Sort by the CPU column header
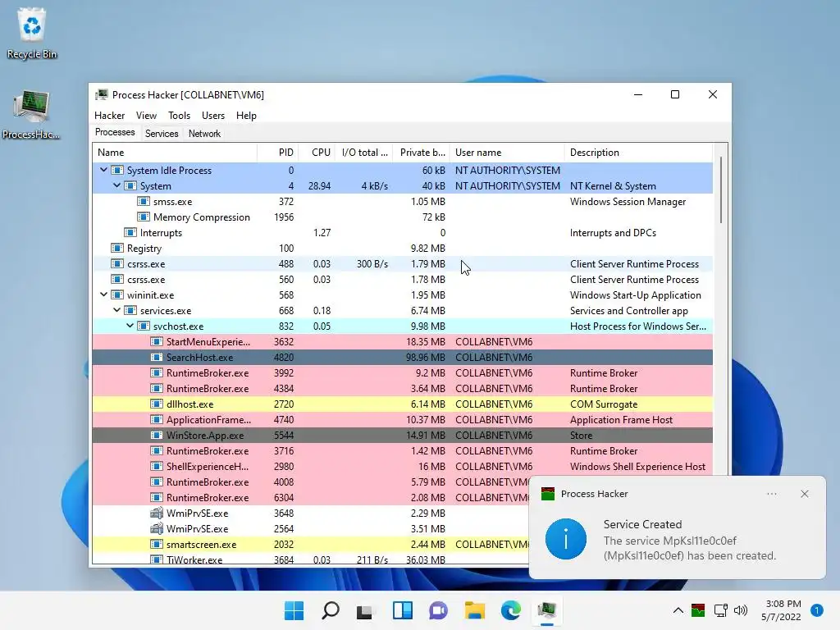The width and height of the screenshot is (840, 630). coord(317,153)
